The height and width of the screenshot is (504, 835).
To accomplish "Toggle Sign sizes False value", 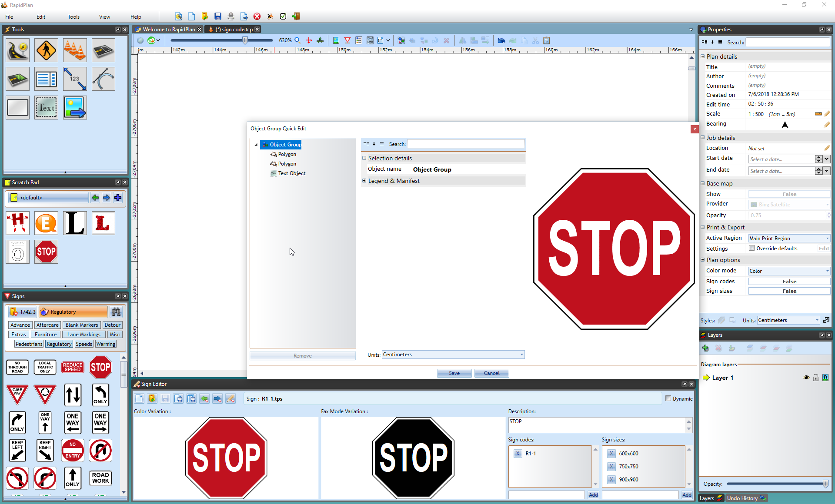I will [x=789, y=291].
